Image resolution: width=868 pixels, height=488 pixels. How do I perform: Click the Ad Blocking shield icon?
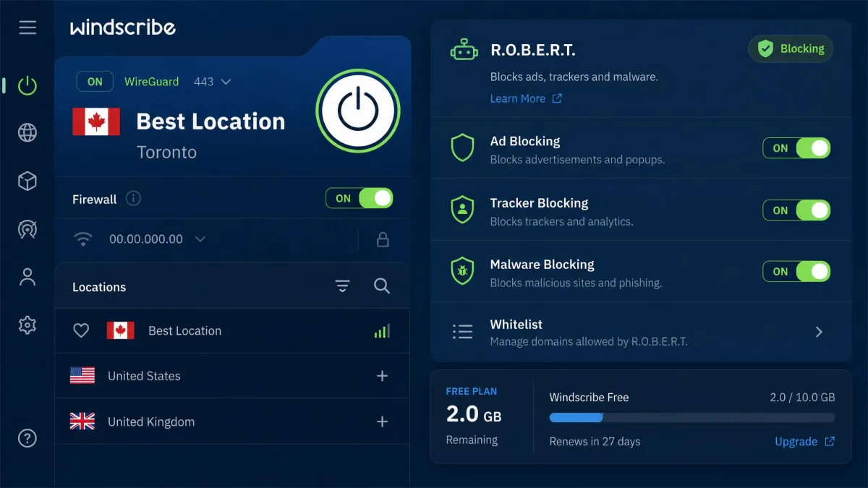click(462, 148)
